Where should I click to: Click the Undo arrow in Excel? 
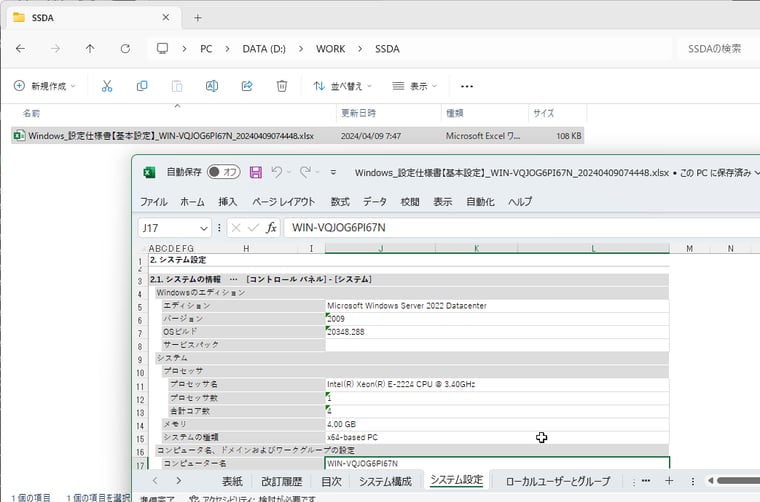tap(277, 172)
